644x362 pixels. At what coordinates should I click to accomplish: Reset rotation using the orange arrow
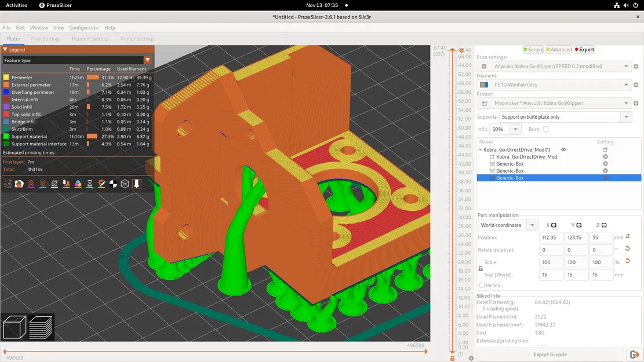coord(627,249)
